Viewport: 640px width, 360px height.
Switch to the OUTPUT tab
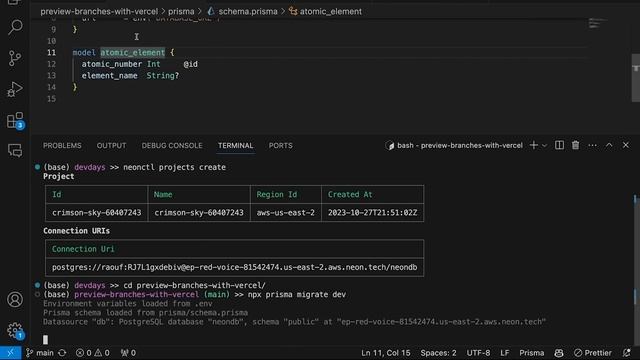[x=111, y=146]
